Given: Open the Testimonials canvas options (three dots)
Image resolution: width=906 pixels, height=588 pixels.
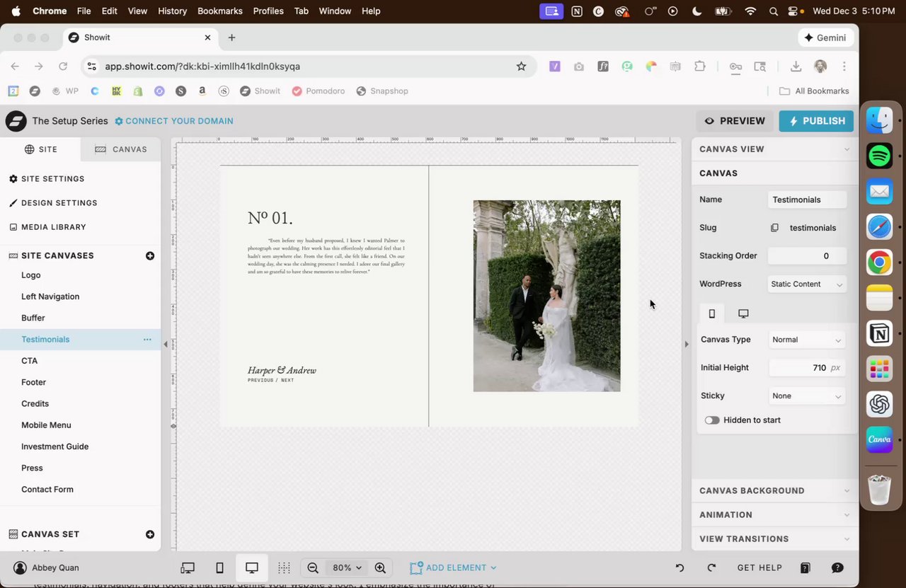Looking at the screenshot, I should 147,340.
